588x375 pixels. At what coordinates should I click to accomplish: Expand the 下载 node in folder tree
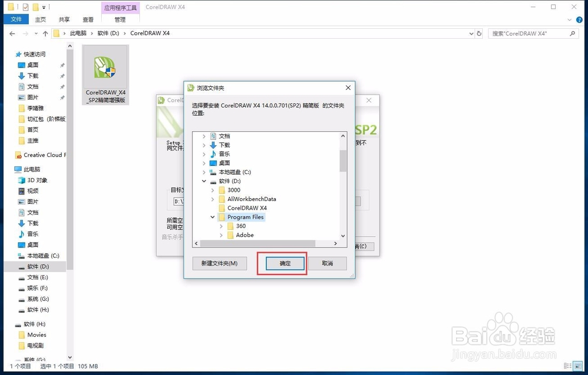204,145
